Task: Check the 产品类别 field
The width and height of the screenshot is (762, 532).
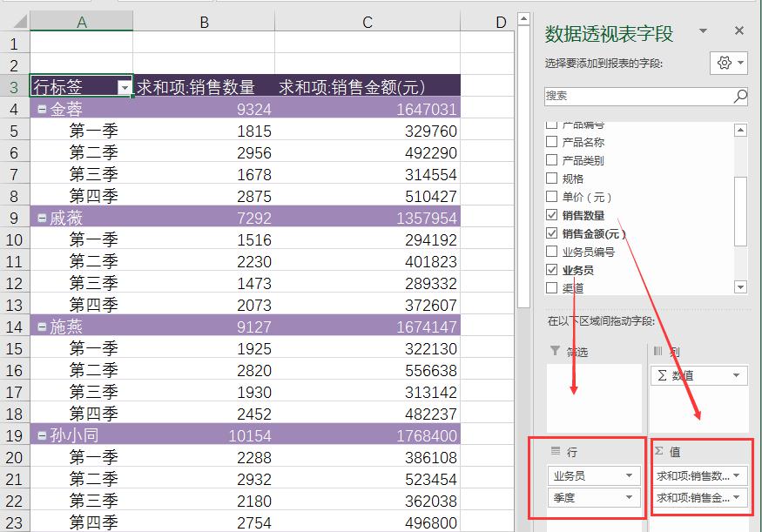Action: tap(551, 160)
